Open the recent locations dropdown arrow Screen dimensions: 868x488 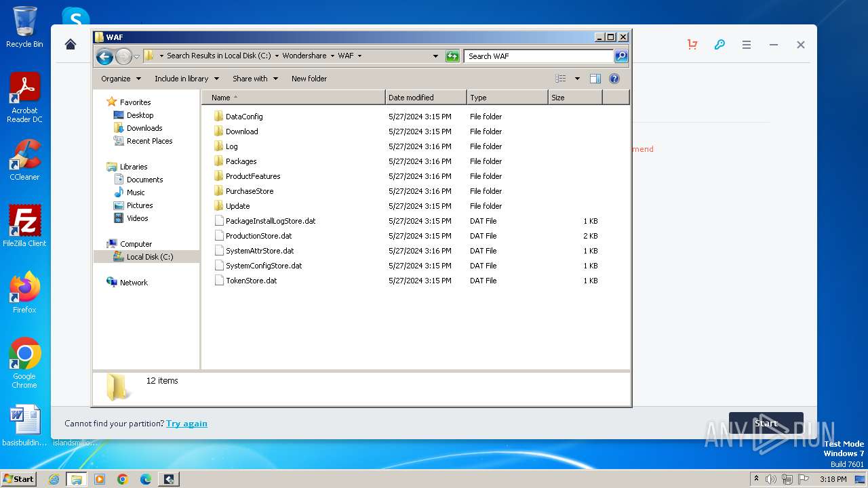(x=136, y=56)
